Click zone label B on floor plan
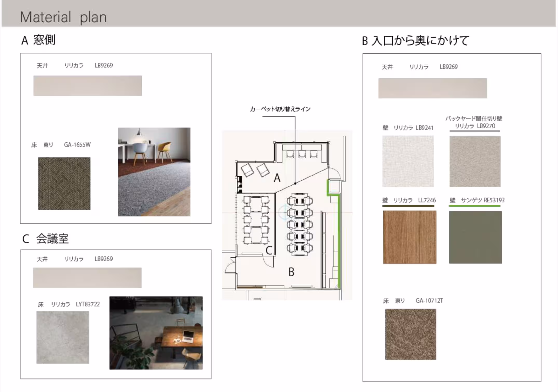 291,272
